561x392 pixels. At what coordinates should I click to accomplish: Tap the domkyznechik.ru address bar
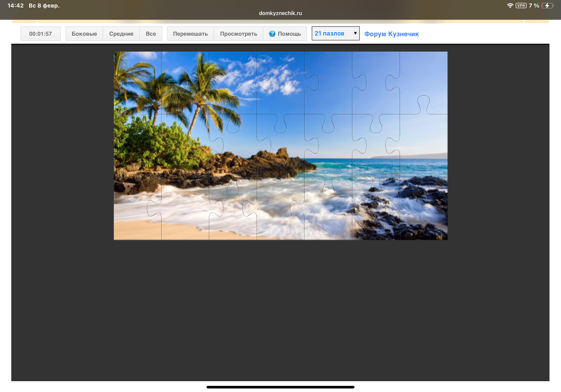click(280, 13)
